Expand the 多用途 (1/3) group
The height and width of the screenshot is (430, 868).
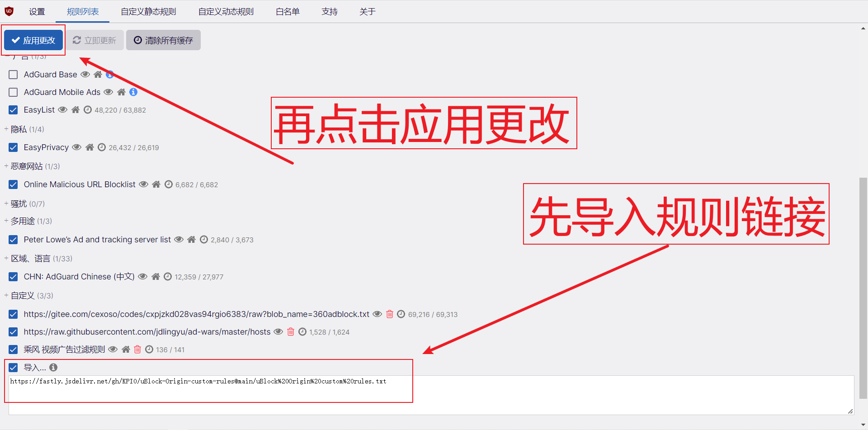point(28,221)
